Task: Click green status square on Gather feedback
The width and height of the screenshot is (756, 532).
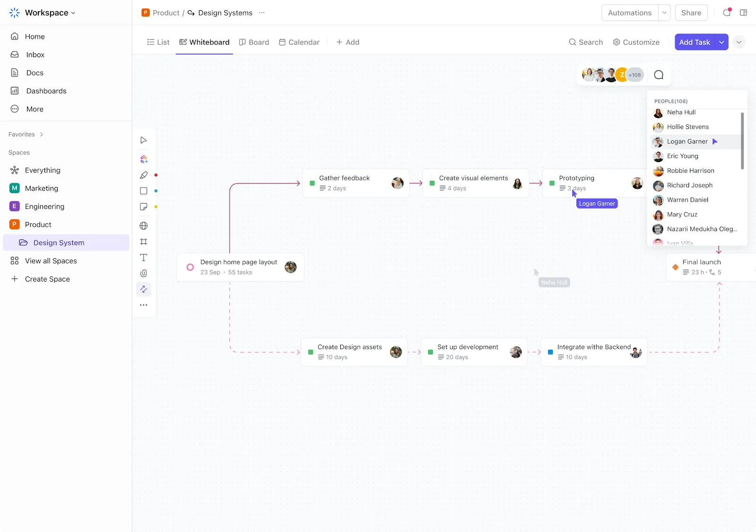Action: tap(312, 183)
